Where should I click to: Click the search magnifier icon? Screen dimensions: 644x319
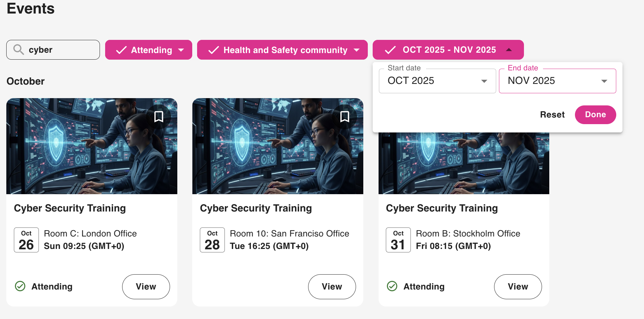(x=18, y=50)
